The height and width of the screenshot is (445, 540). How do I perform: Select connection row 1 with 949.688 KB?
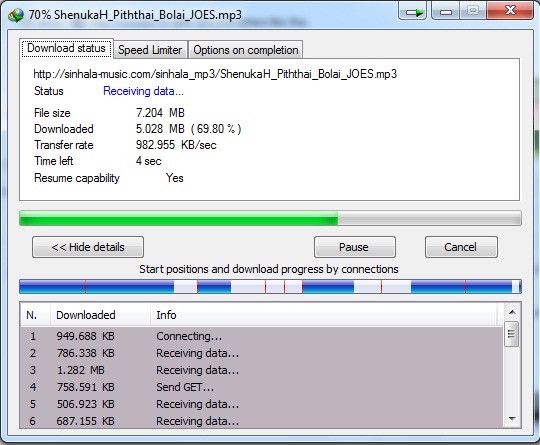pos(262,336)
